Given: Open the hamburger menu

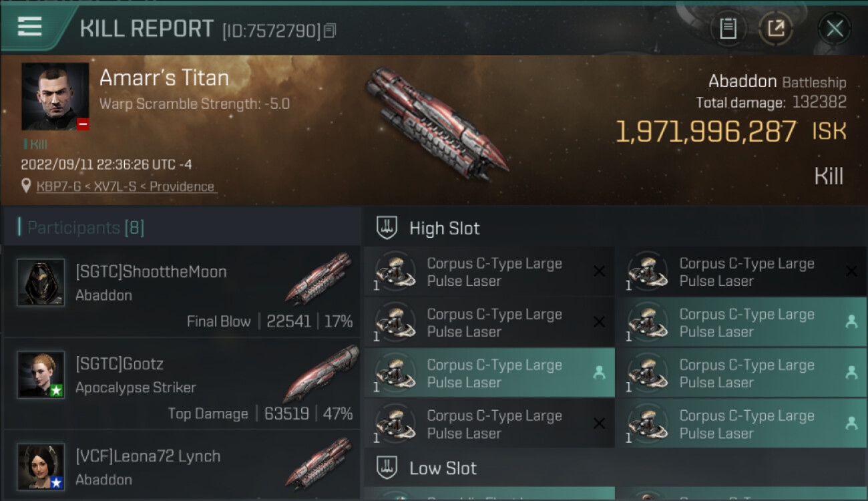Looking at the screenshot, I should 30,27.
